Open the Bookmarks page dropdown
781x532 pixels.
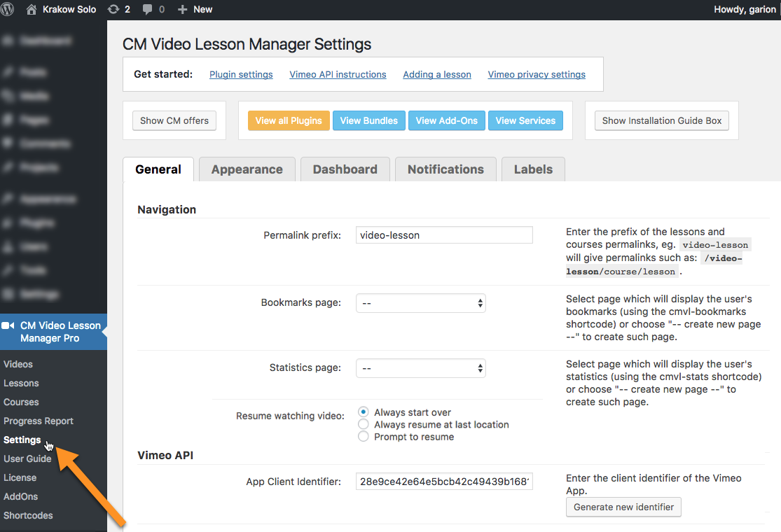tap(421, 303)
